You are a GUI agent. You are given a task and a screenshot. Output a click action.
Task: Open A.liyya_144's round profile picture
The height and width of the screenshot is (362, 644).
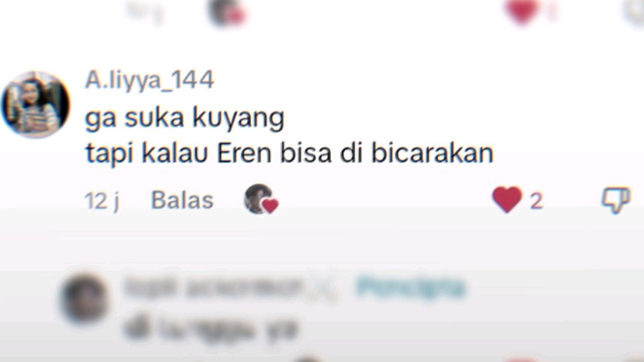pos(35,104)
